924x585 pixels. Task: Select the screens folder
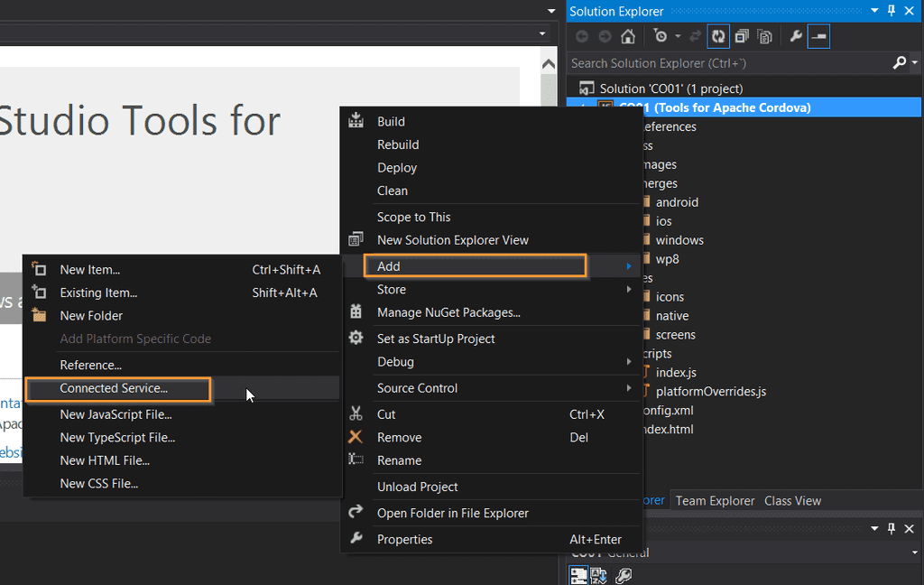675,334
